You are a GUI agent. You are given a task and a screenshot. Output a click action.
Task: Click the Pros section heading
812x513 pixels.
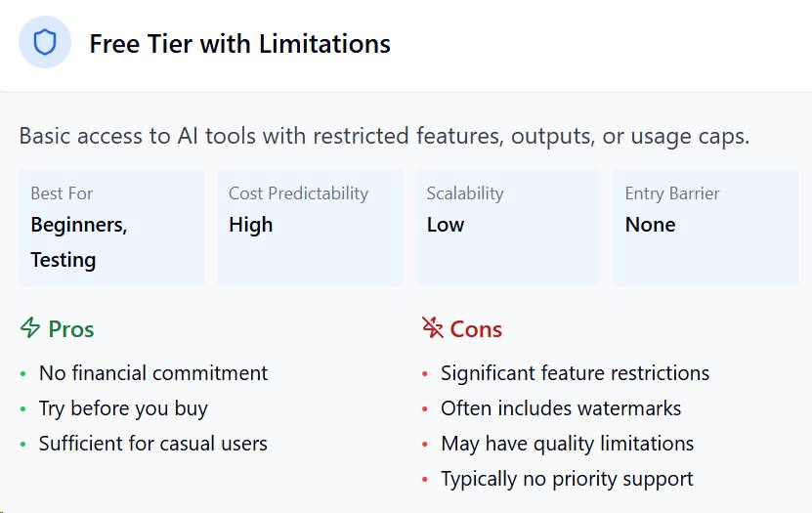click(x=71, y=329)
